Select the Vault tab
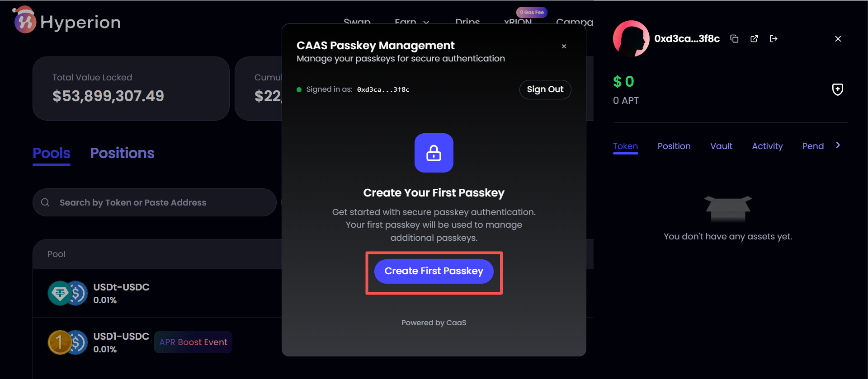 point(721,146)
